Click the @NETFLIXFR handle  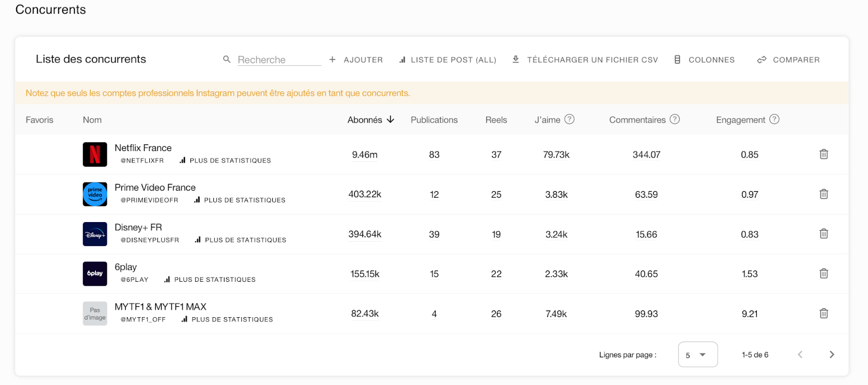pyautogui.click(x=142, y=161)
